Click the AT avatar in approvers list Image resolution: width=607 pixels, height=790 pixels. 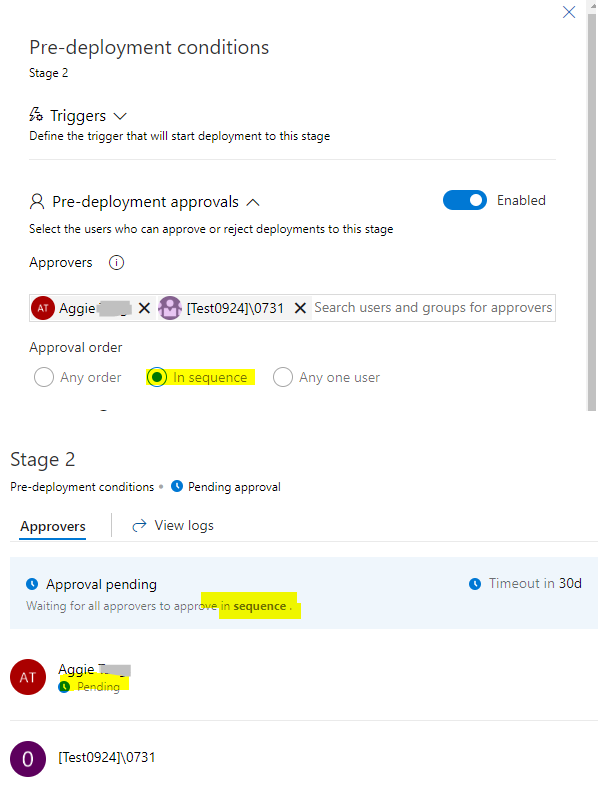[28, 677]
